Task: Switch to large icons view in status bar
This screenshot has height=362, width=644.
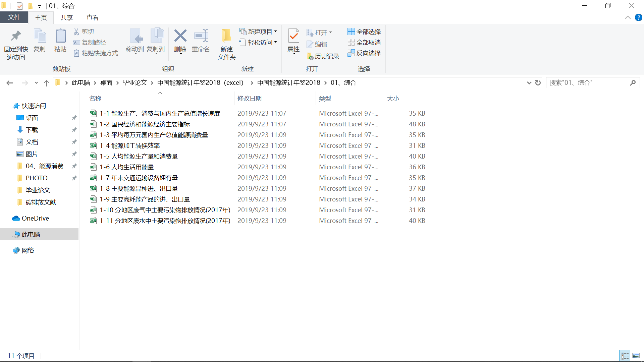Action: tap(636, 356)
